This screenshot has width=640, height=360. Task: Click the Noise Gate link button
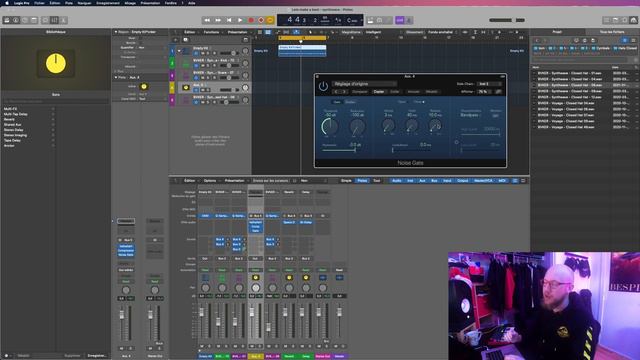pos(498,92)
